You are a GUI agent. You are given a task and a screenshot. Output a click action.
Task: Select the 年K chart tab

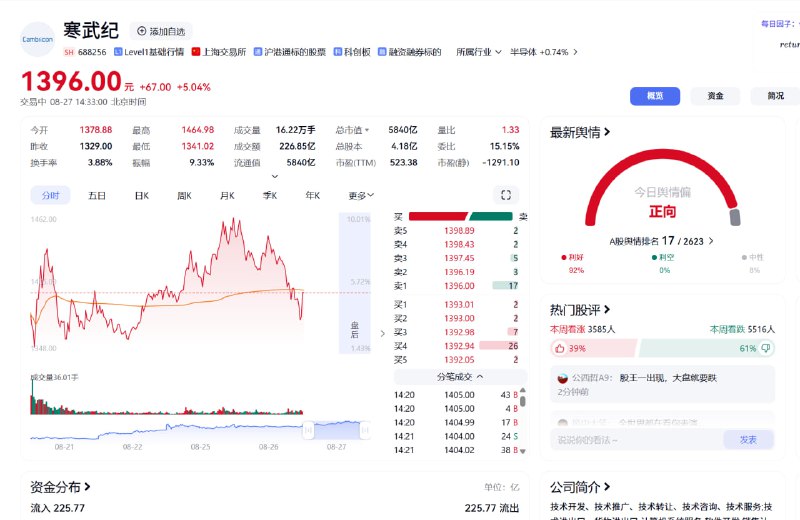point(312,195)
